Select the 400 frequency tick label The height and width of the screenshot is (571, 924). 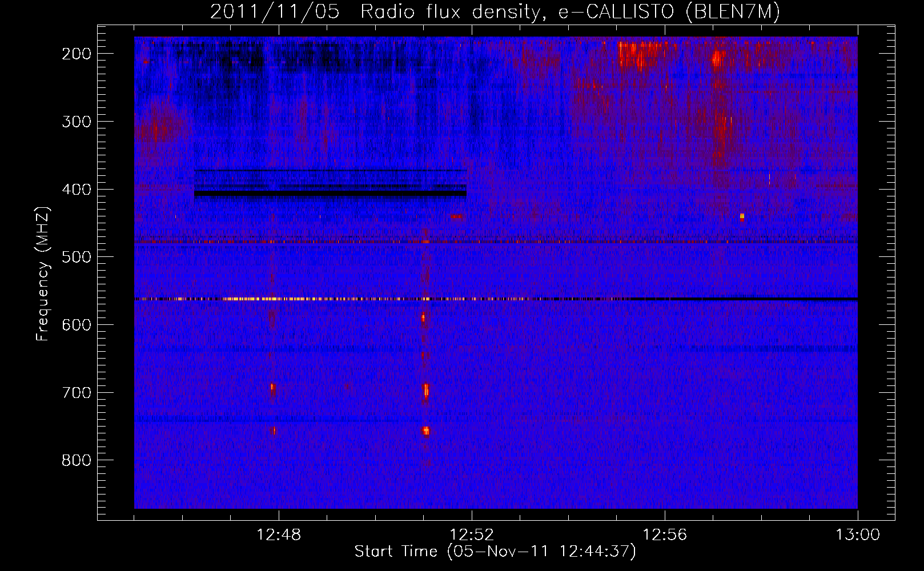(77, 190)
